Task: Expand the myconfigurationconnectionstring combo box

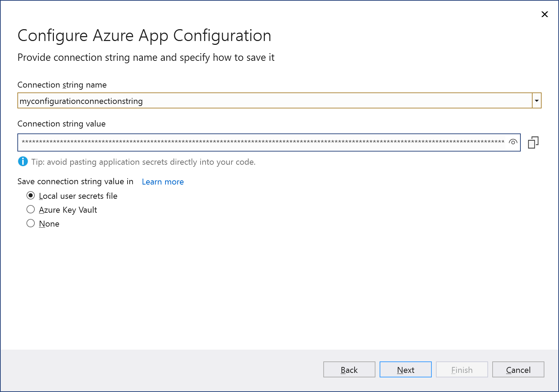Action: pos(536,100)
